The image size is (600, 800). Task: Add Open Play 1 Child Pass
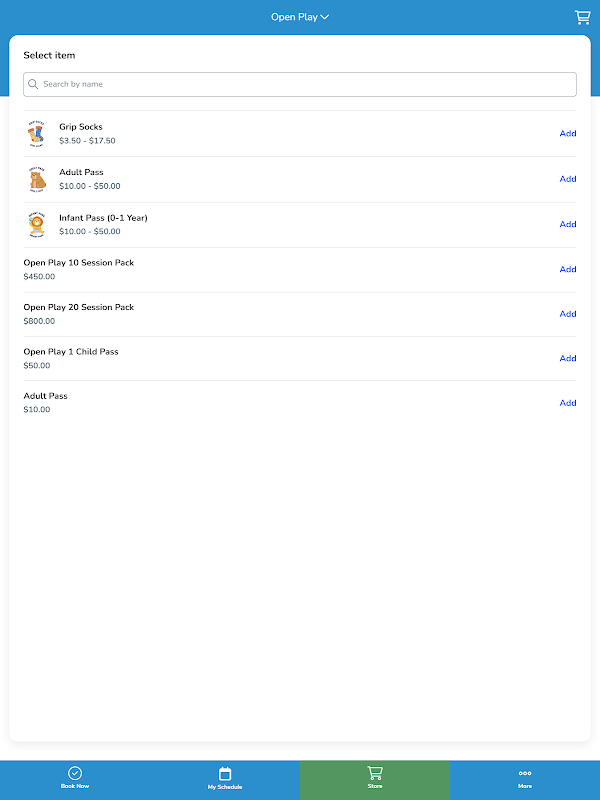[568, 359]
